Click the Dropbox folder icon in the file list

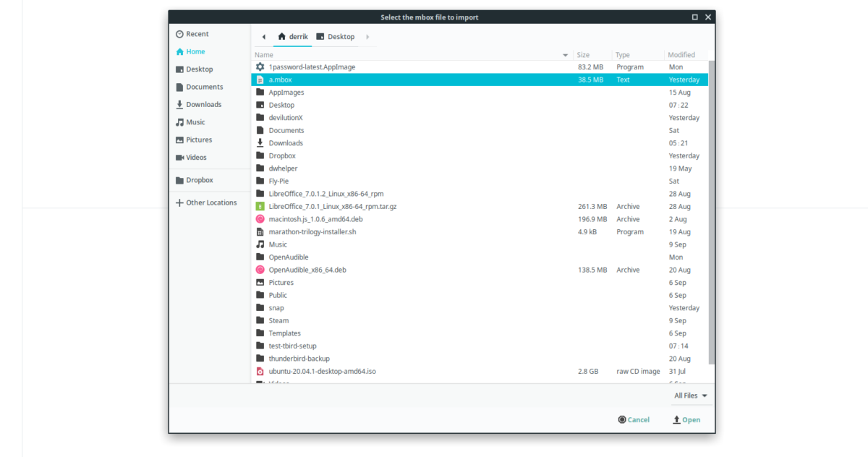click(260, 155)
